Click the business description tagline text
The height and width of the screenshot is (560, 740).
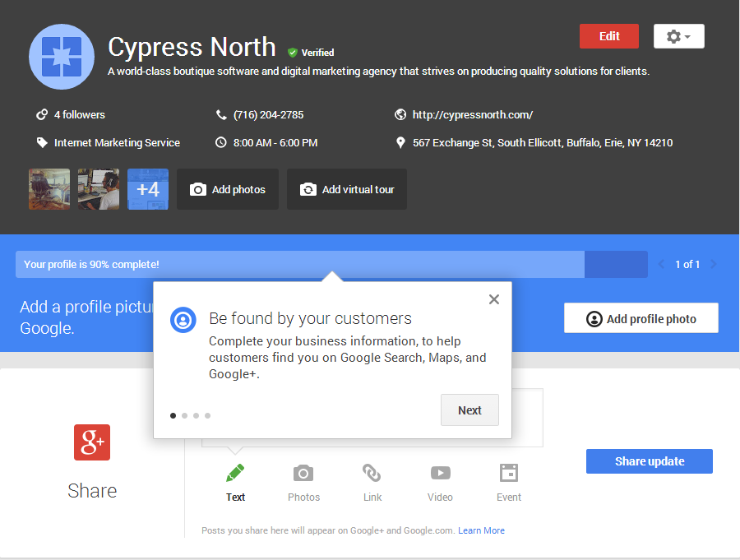(378, 72)
